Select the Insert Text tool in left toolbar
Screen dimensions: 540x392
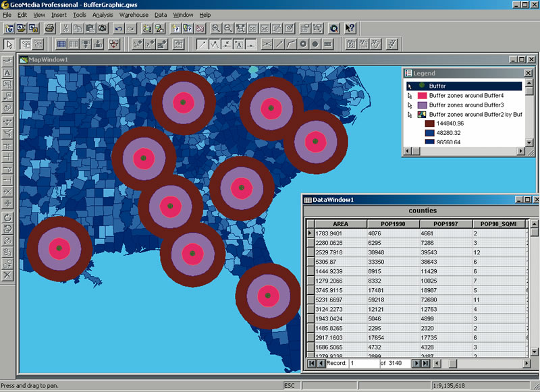coord(7,73)
